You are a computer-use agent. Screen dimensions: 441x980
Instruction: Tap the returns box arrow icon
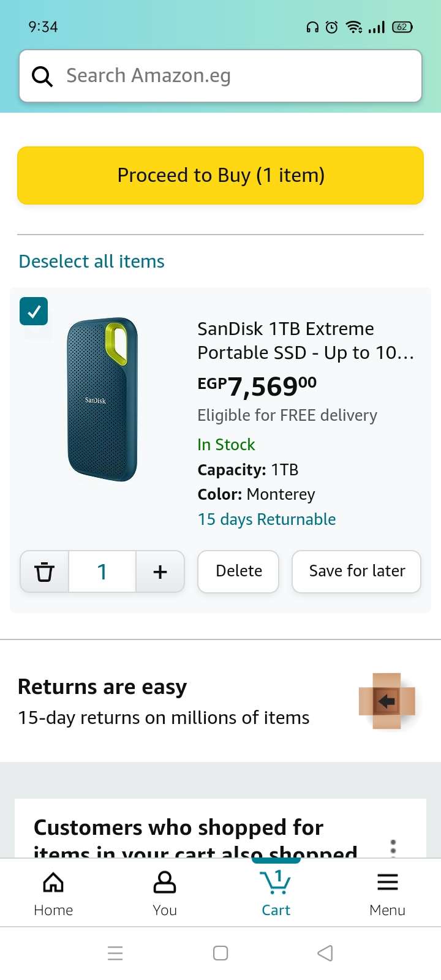tap(387, 701)
